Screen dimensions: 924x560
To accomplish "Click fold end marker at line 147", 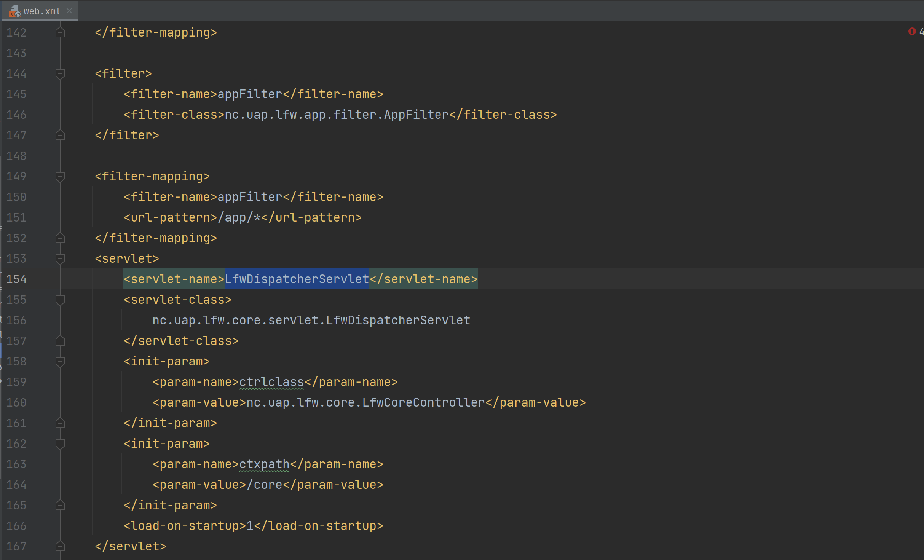I will tap(60, 135).
